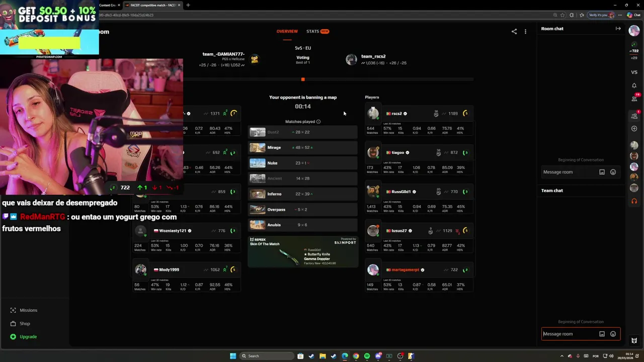Open File Explorer from the taskbar
This screenshot has width=644, height=362.
(x=323, y=356)
